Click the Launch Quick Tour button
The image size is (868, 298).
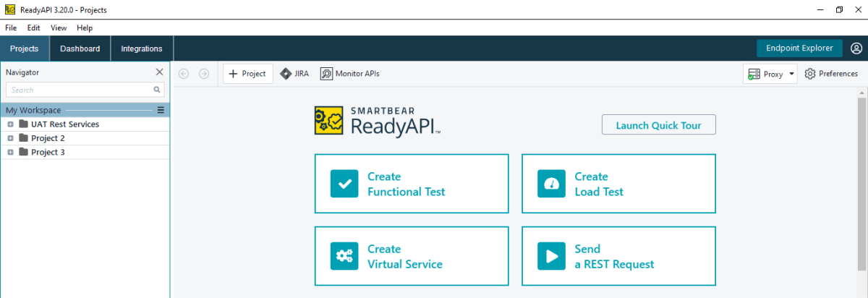click(x=658, y=125)
